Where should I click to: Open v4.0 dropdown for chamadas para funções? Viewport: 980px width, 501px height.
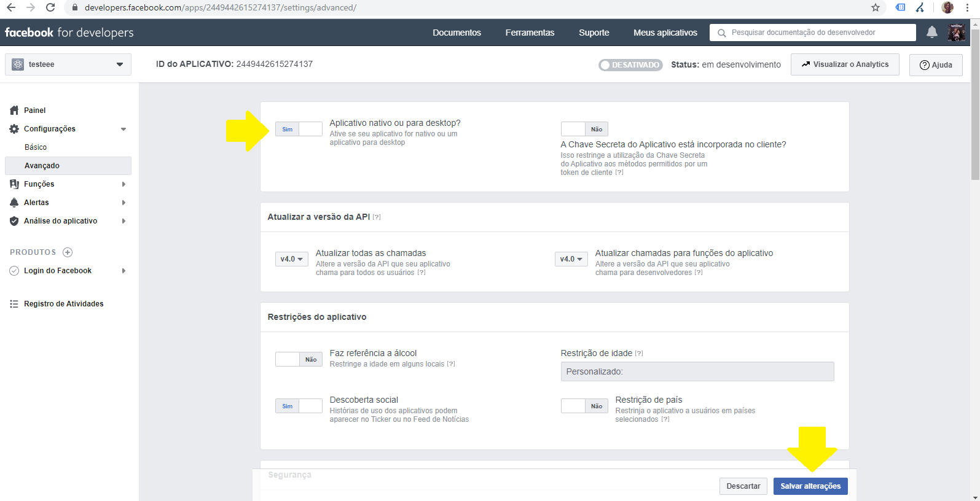[x=571, y=259]
